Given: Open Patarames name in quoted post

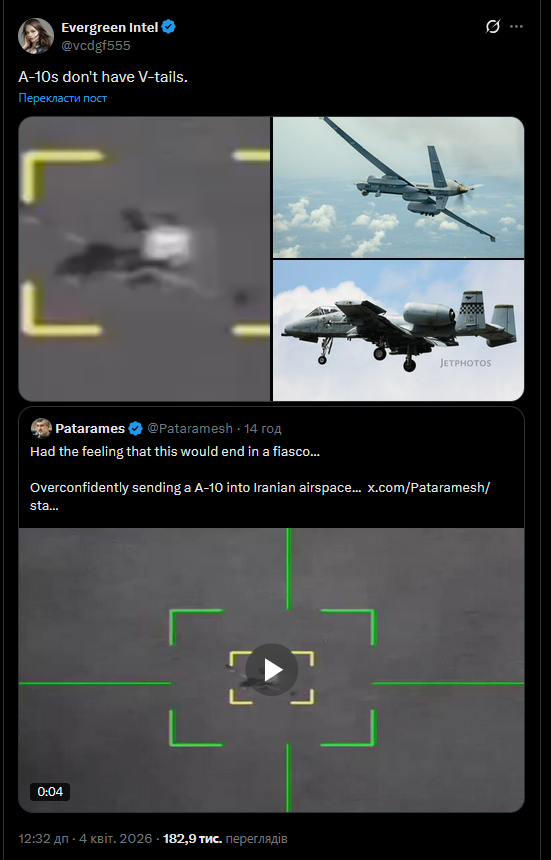Looking at the screenshot, I should pos(90,428).
